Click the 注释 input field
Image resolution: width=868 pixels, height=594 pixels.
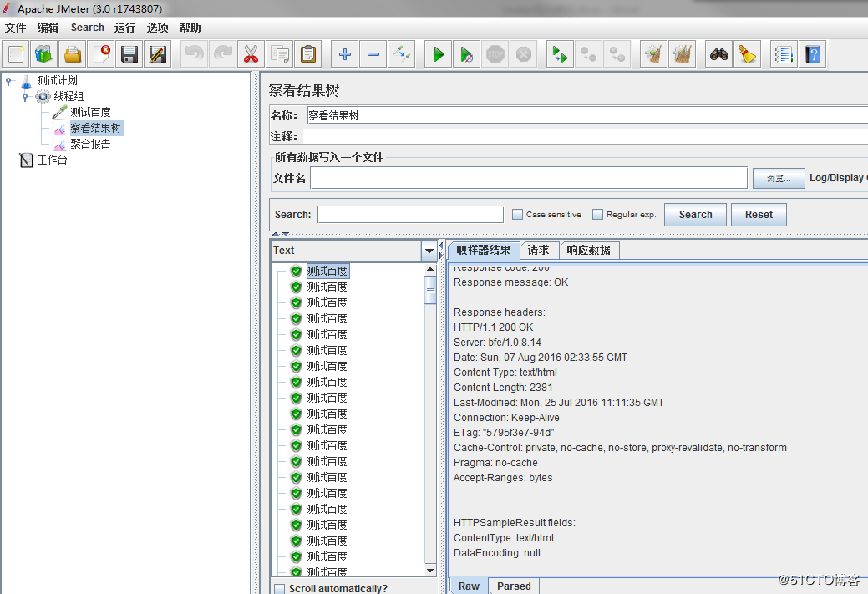(x=586, y=136)
